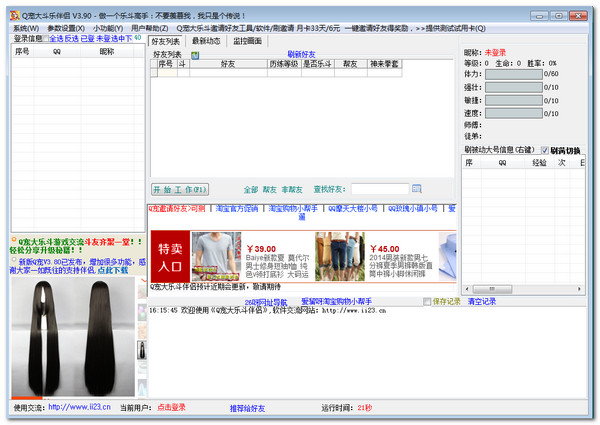Image resolution: width=600 pixels, height=425 pixels.
Task: Switch to the 监控画面 tab
Action: (x=248, y=41)
